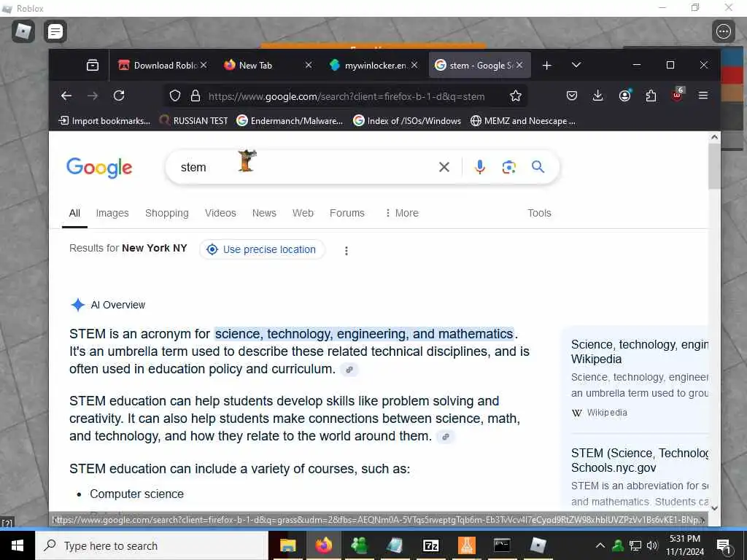Open Wikipedia source card
This screenshot has width=747, height=560.
pos(639,378)
